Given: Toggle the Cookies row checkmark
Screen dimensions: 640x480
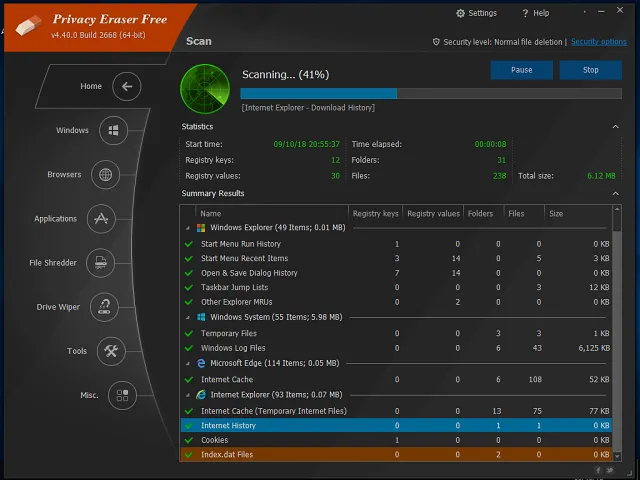Looking at the screenshot, I should tap(188, 440).
